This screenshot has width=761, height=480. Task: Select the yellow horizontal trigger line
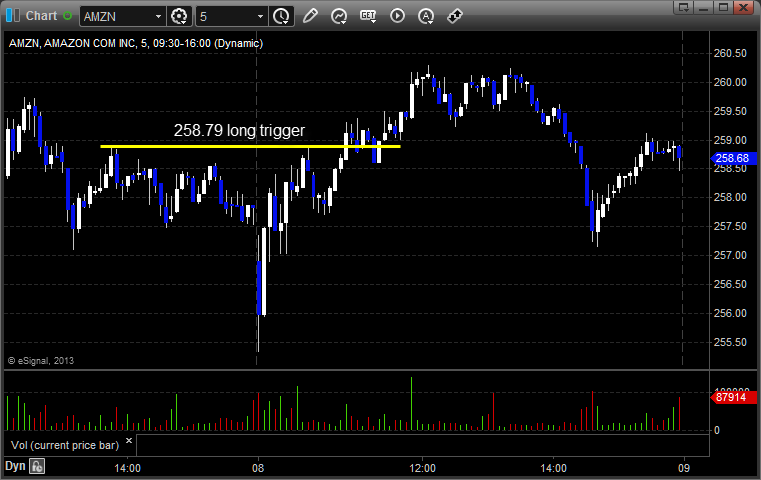click(x=250, y=146)
